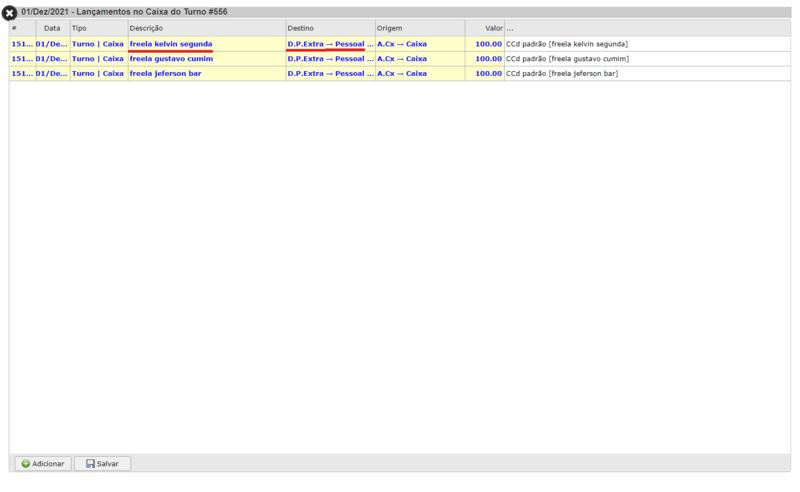Sort by the Origem column header
The width and height of the screenshot is (800, 492).
point(420,28)
